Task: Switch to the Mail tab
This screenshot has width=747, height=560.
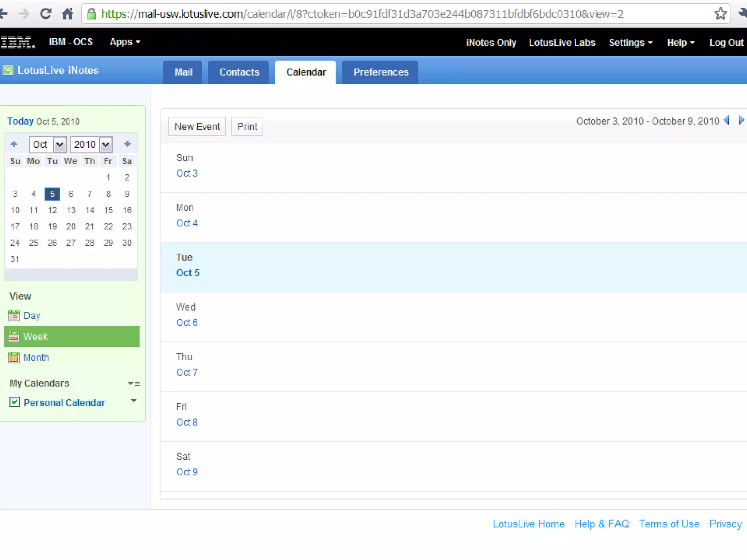Action: [x=183, y=72]
